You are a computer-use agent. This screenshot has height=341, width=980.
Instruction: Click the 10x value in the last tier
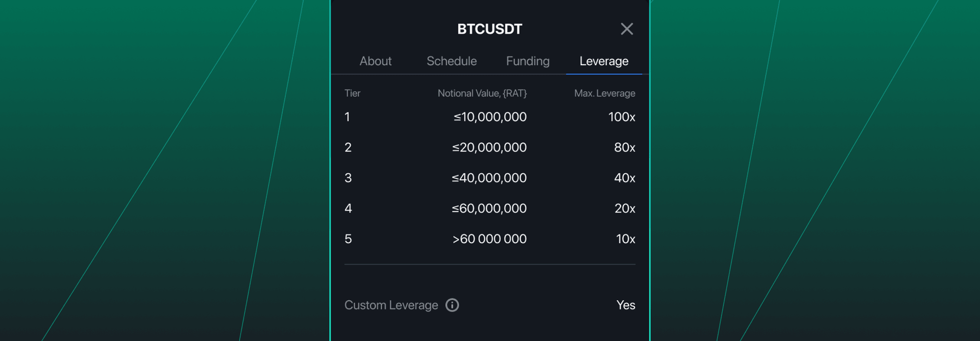625,239
